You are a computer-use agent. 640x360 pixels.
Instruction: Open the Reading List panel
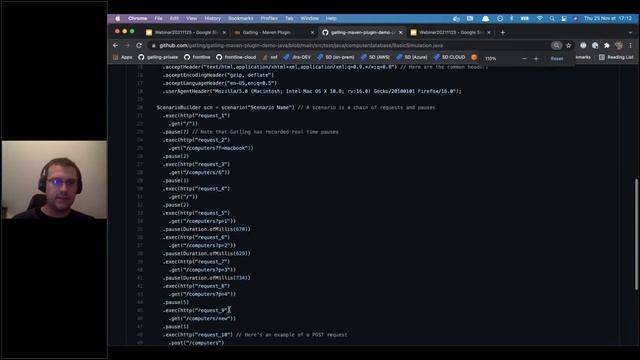coord(616,58)
